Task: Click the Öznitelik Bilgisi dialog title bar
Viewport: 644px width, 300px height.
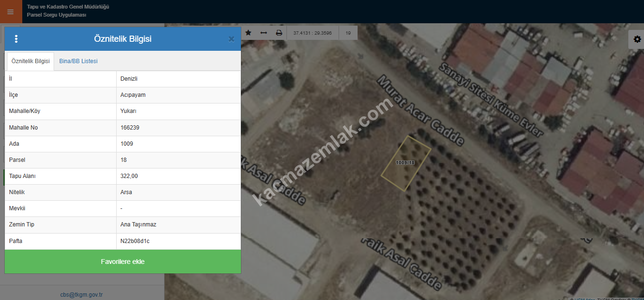Action: point(122,39)
